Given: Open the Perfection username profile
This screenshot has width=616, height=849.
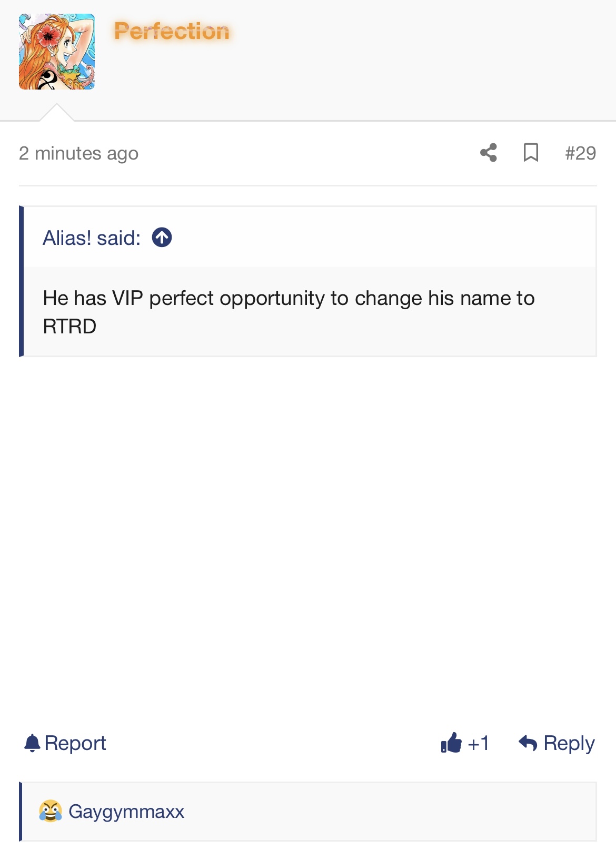Looking at the screenshot, I should tap(172, 31).
